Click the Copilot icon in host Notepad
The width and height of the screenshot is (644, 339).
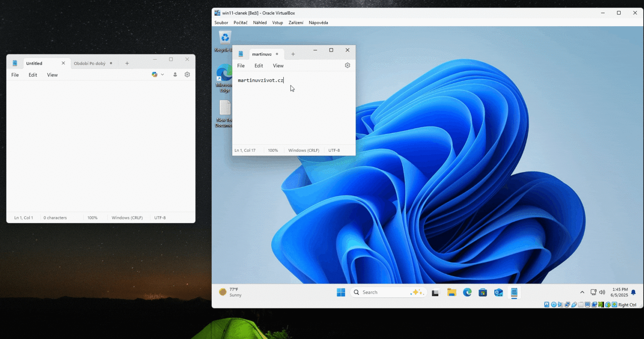pos(155,74)
